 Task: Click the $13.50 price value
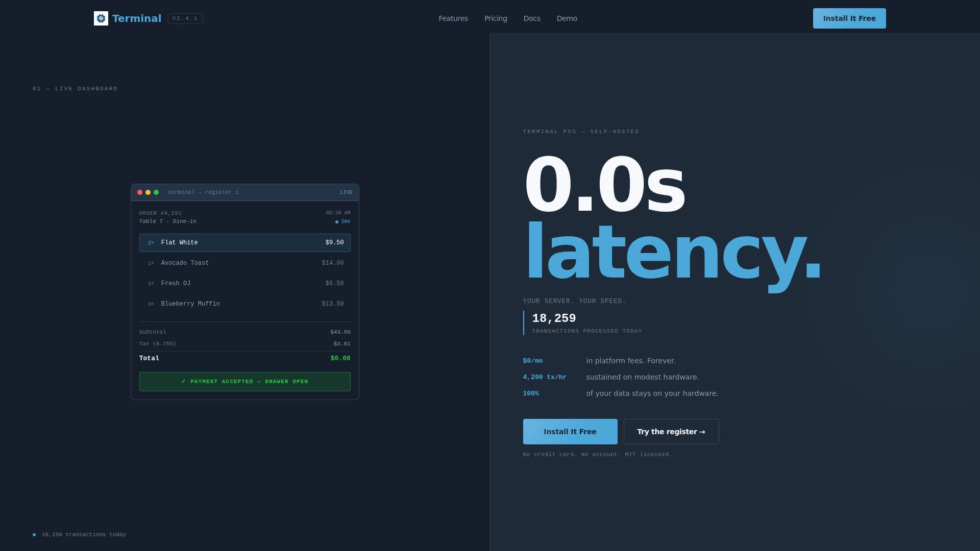click(333, 304)
